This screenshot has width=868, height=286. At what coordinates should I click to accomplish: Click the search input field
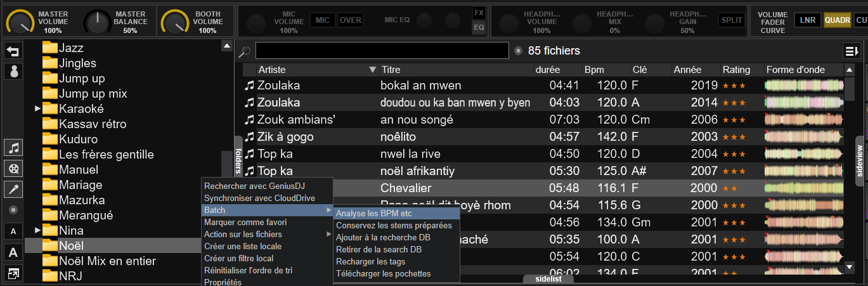point(382,51)
